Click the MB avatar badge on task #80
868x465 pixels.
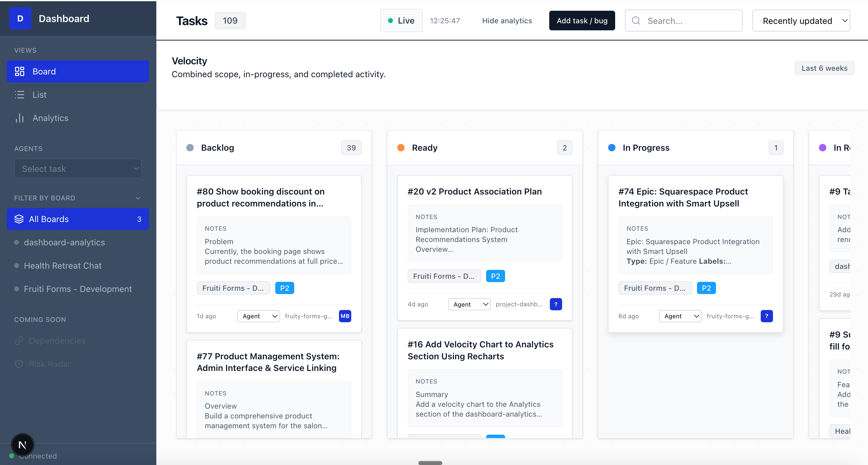(345, 316)
